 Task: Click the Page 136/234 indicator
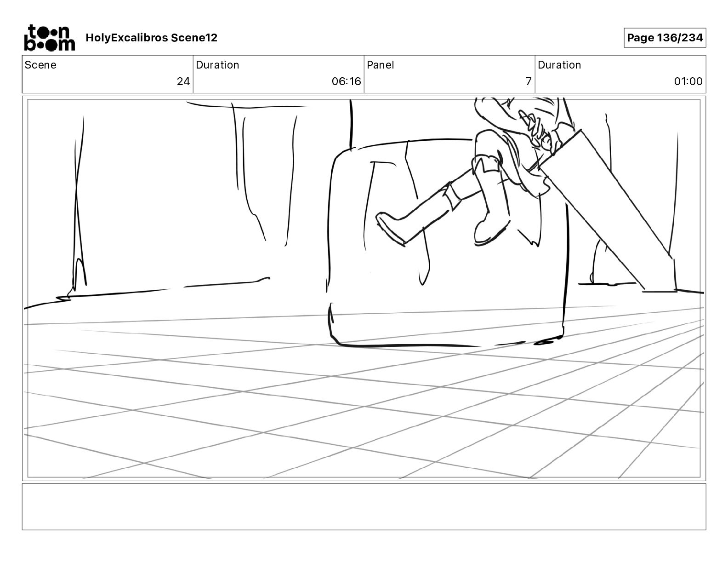665,38
